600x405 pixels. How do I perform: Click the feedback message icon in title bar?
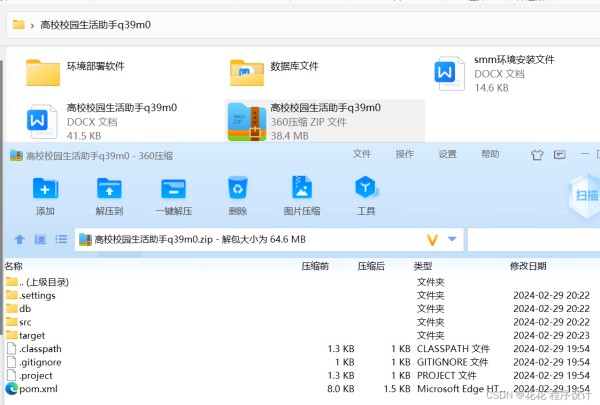[x=559, y=155]
